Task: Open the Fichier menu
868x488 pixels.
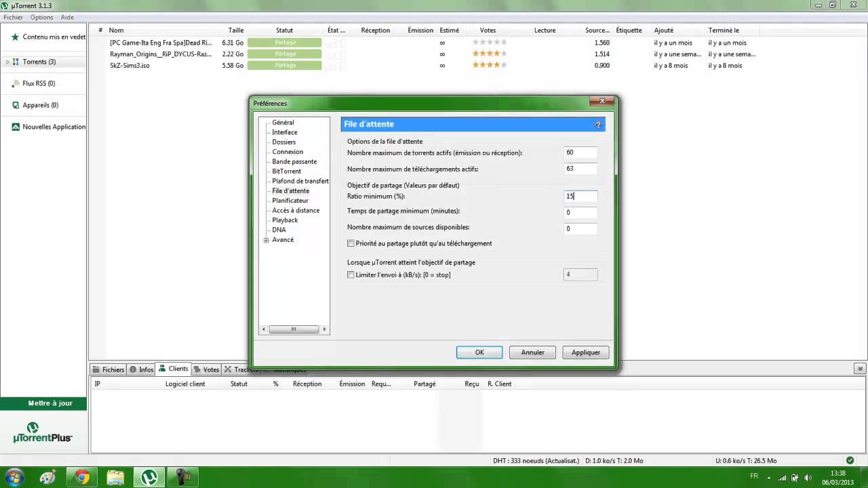Action: point(13,17)
